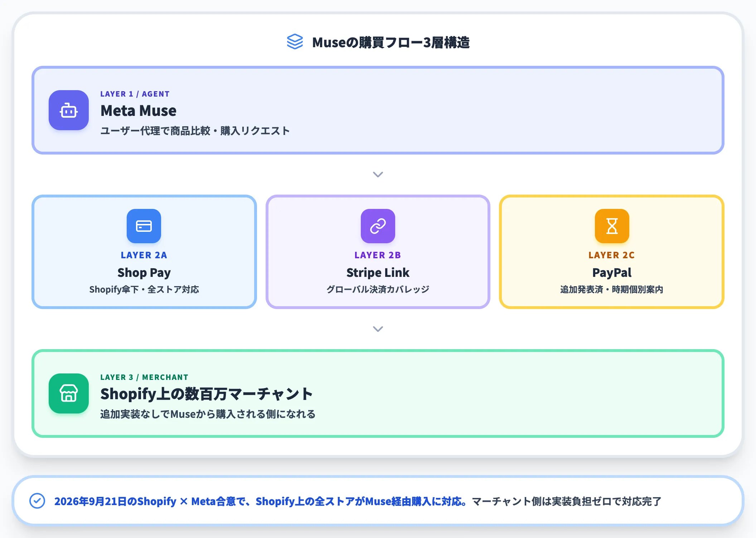This screenshot has width=756, height=538.
Task: Click the PayPal heading
Action: tap(612, 273)
